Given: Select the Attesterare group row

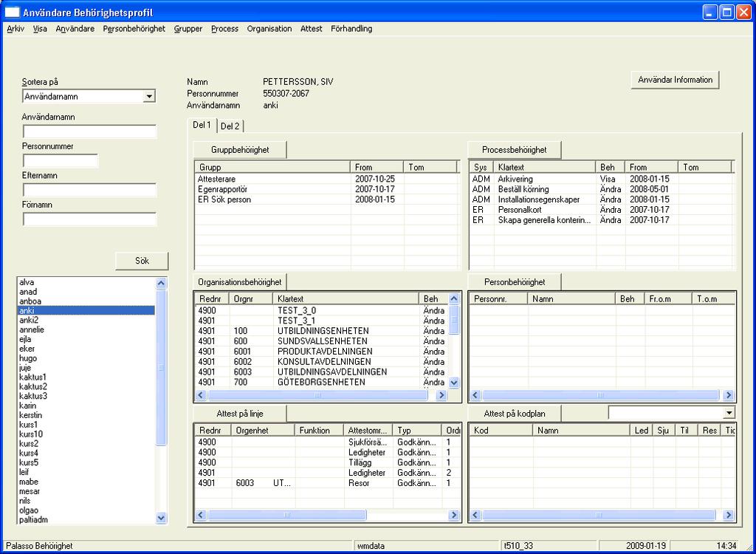Looking at the screenshot, I should (326, 179).
